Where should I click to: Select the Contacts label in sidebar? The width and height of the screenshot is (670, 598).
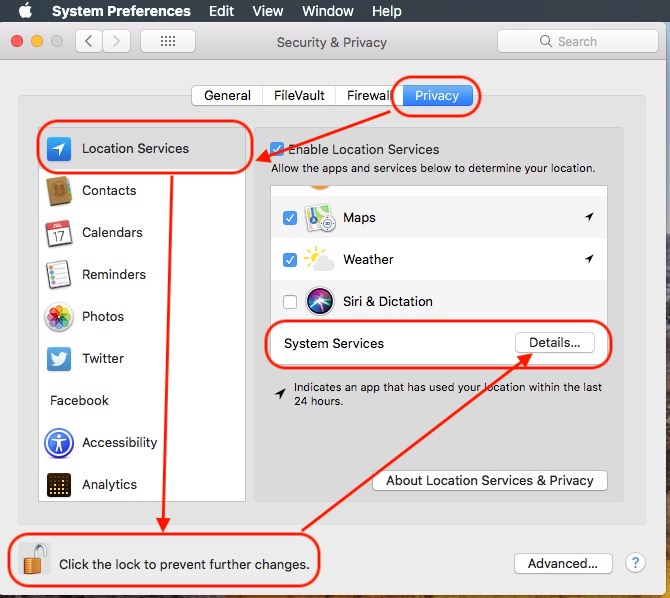[x=109, y=191]
